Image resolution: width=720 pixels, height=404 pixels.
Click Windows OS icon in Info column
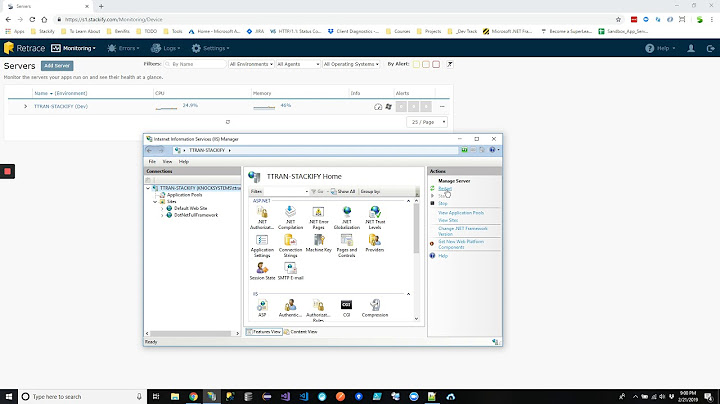[388, 107]
